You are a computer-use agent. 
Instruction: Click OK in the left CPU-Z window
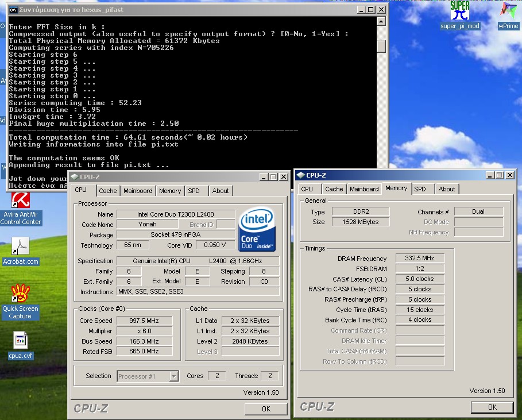(x=266, y=409)
